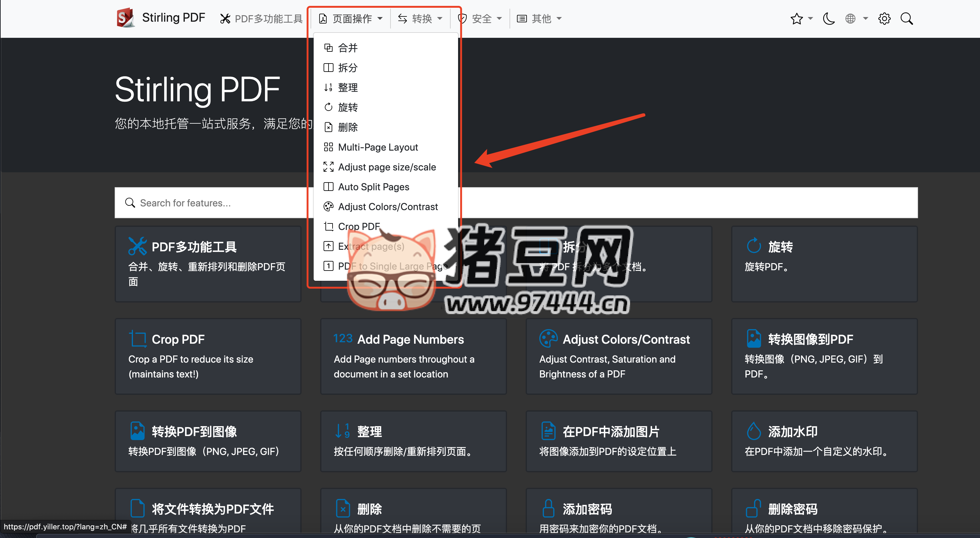
Task: Select 删除 from the page operations menu
Action: pyautogui.click(x=386, y=127)
